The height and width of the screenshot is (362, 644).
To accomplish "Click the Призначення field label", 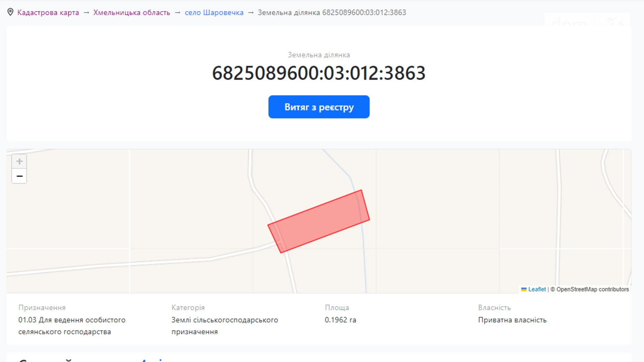I will [x=42, y=308].
